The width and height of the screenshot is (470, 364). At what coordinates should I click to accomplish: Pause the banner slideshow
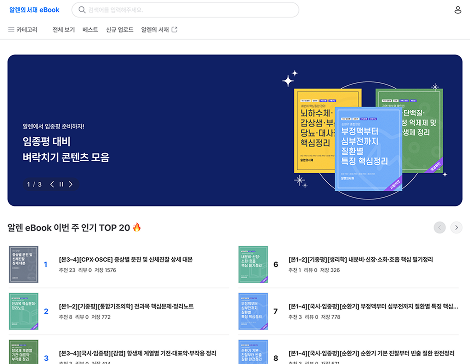(61, 184)
